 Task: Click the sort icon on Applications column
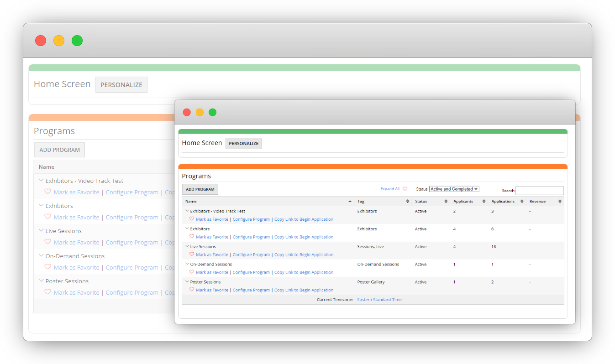[x=521, y=201]
